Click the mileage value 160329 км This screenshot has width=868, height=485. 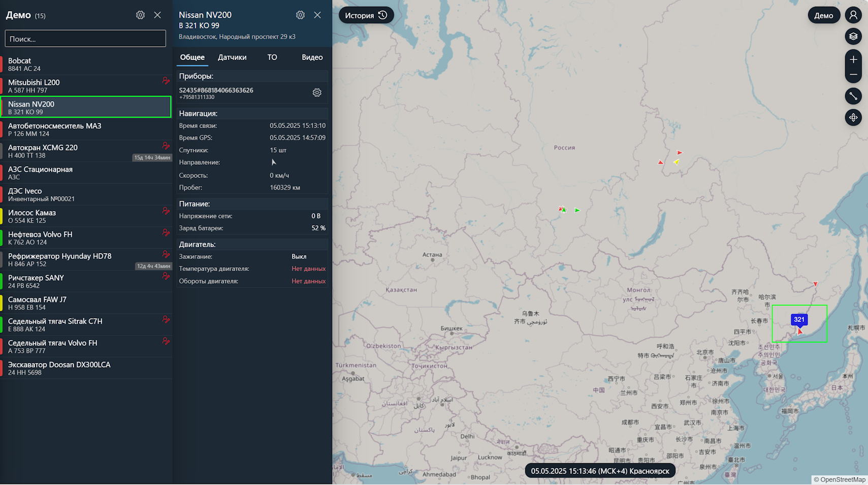(285, 188)
